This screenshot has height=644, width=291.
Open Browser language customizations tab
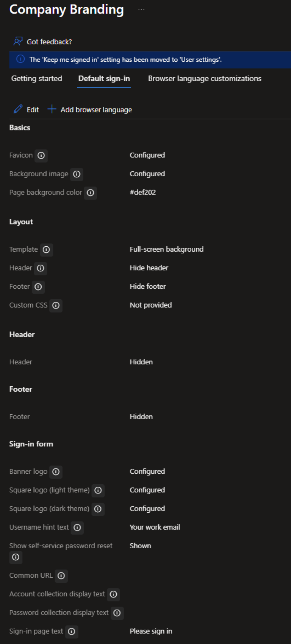coord(205,79)
